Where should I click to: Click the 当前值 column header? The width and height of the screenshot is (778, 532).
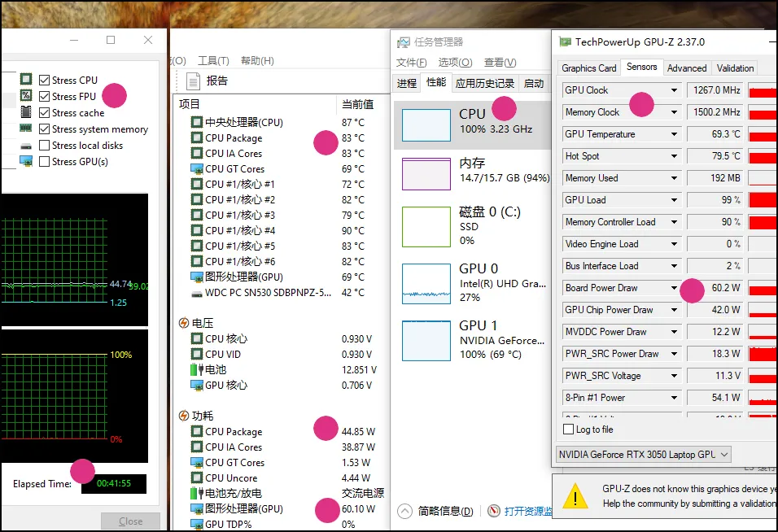pos(358,105)
